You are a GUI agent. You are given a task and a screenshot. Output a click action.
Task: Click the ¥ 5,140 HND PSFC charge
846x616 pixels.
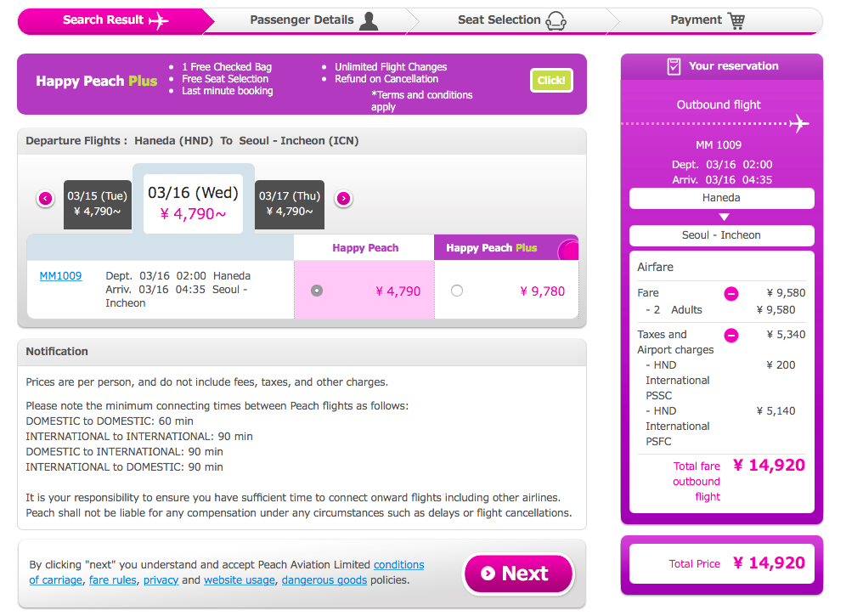[775, 411]
